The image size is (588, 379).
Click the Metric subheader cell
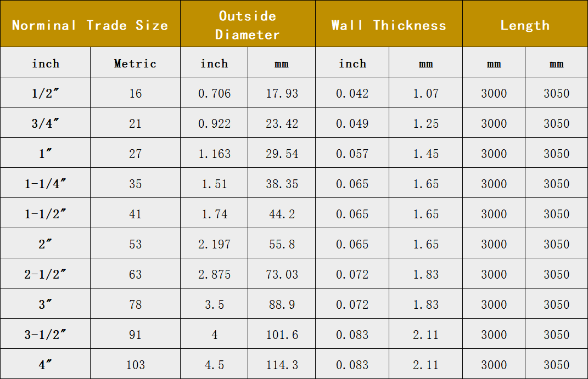point(135,64)
